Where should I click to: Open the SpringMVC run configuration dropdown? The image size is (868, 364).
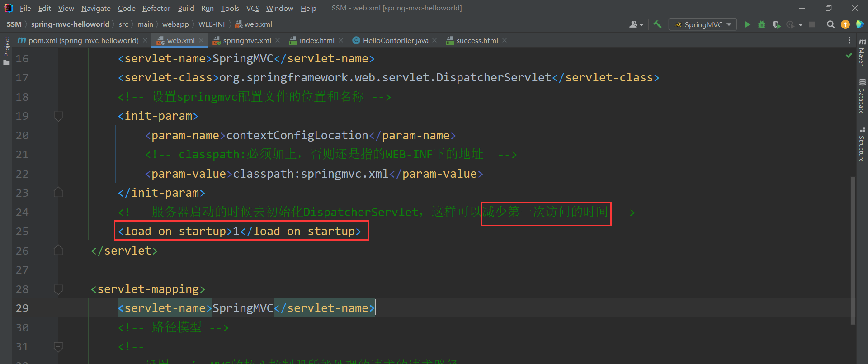703,24
